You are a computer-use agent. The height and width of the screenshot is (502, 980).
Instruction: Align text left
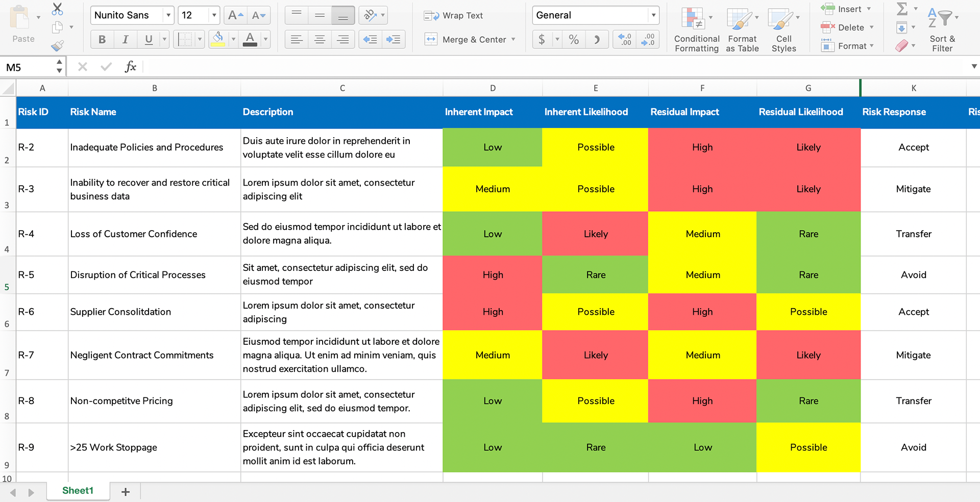tap(297, 39)
